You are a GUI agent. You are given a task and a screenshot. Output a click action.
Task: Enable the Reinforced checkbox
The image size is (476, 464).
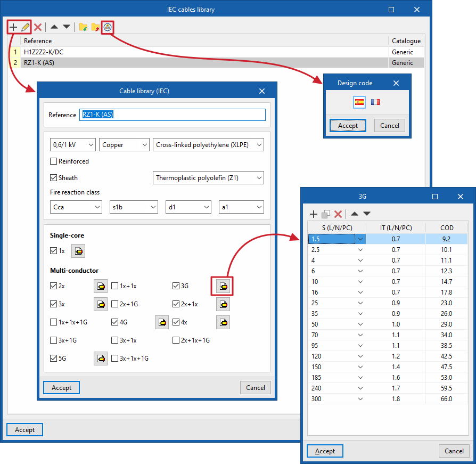53,161
